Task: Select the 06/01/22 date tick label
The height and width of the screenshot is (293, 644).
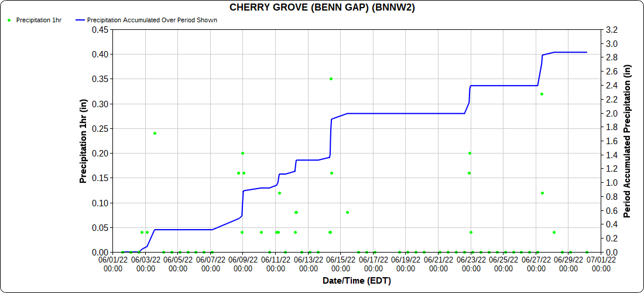Action: pos(113,263)
